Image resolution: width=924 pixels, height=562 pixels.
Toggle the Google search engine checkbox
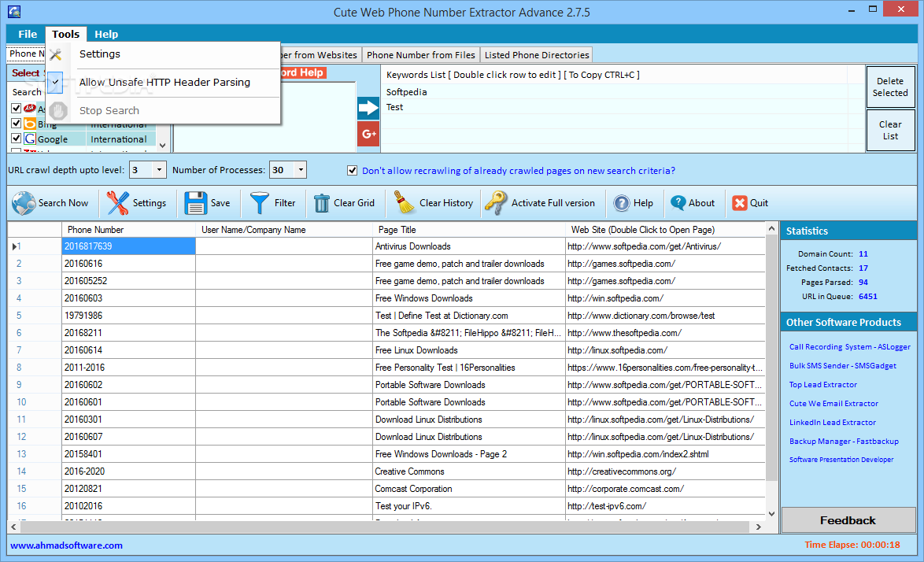click(x=16, y=139)
